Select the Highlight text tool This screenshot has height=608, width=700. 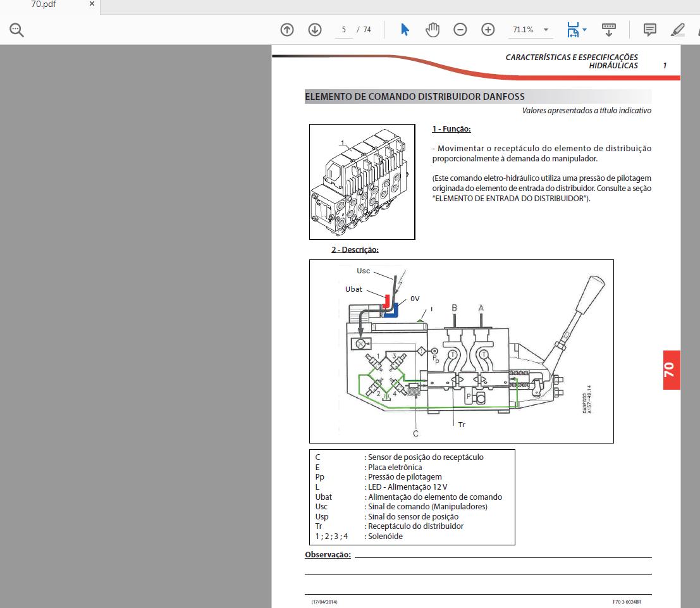click(x=677, y=29)
